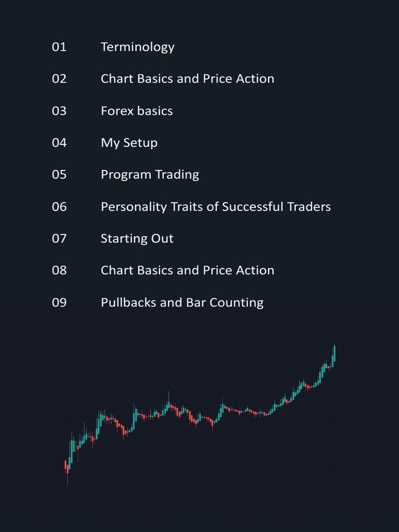Select chapter number 01
The height and width of the screenshot is (532, 399).
coord(59,47)
